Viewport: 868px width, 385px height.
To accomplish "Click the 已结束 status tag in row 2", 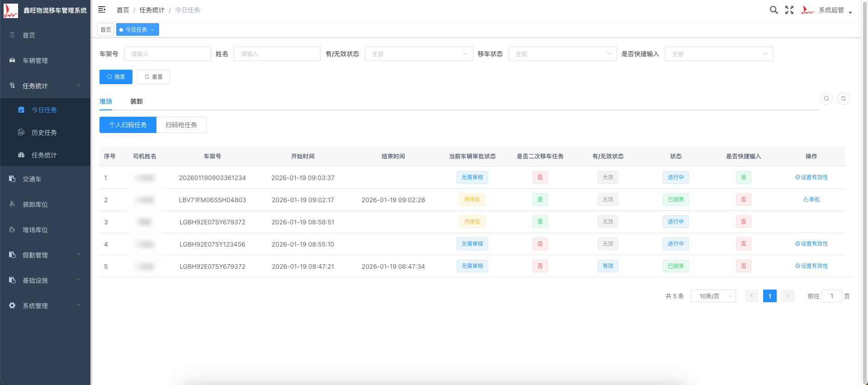I will (x=676, y=200).
